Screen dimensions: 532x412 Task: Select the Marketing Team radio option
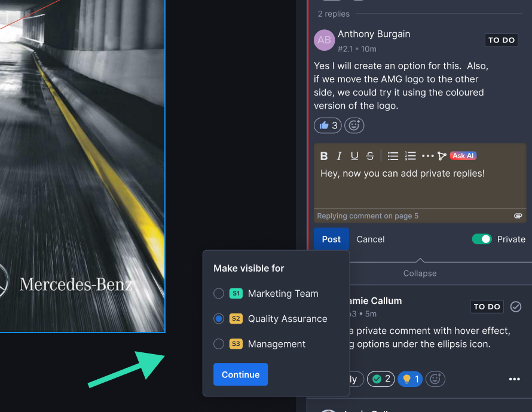[x=219, y=294]
